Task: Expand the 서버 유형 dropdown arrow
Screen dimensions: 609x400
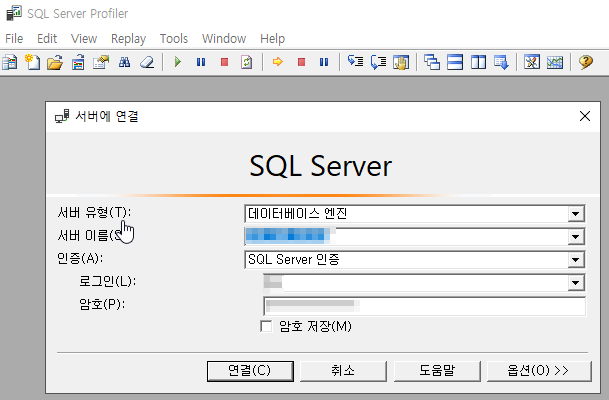Action: click(x=576, y=214)
